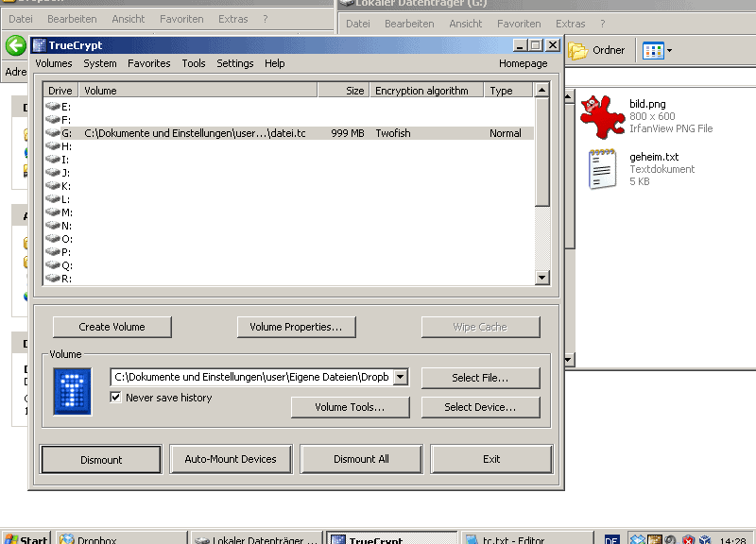Sort by the Size column header
Screen dimensions: 756x544
pyautogui.click(x=344, y=91)
